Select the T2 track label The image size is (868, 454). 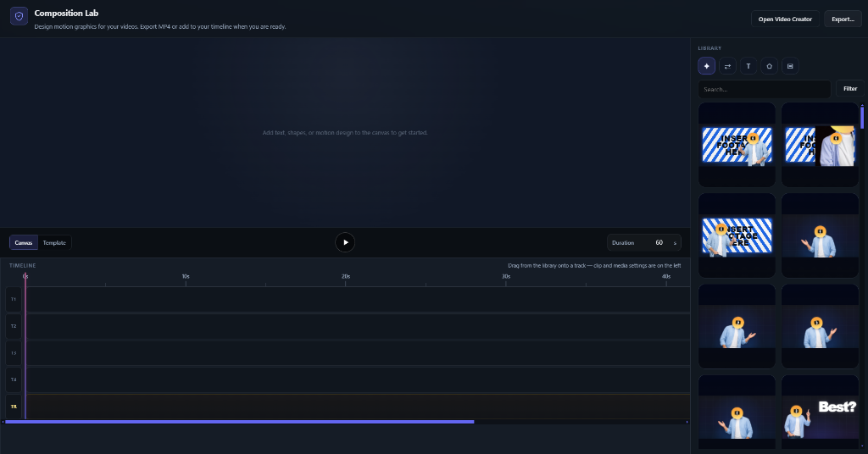[x=14, y=326]
